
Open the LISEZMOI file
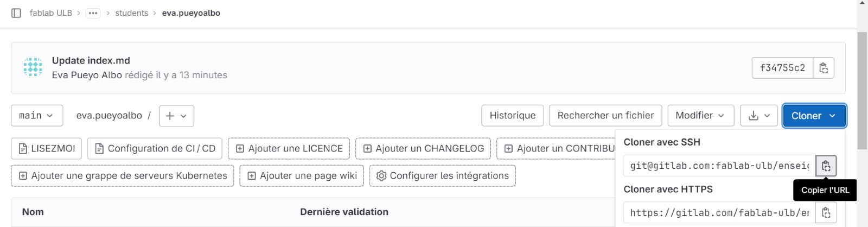47,148
